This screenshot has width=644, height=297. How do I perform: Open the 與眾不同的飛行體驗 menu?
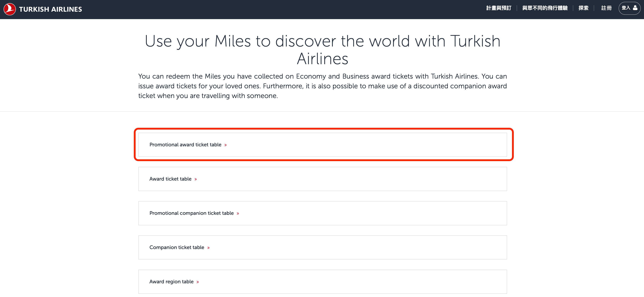pos(545,8)
